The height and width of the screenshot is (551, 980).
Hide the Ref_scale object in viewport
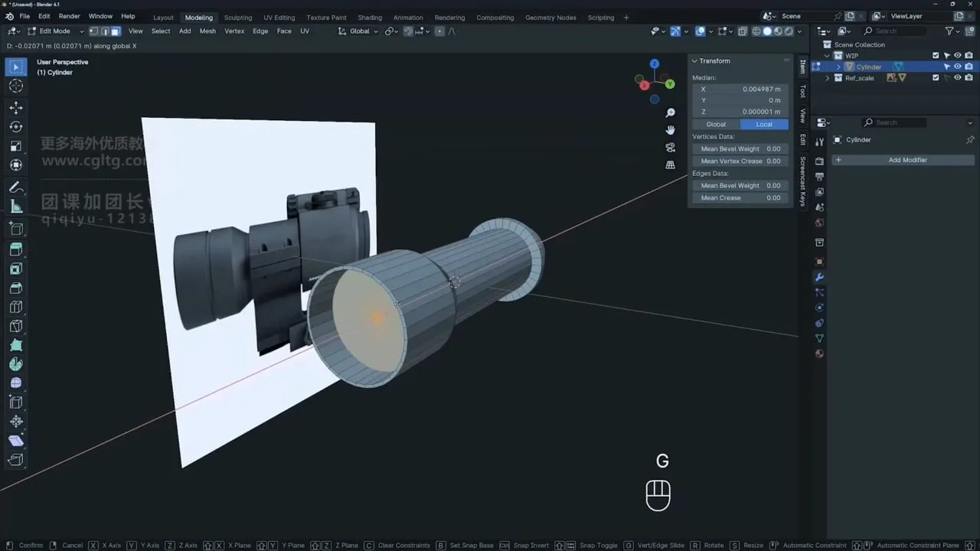pyautogui.click(x=957, y=78)
